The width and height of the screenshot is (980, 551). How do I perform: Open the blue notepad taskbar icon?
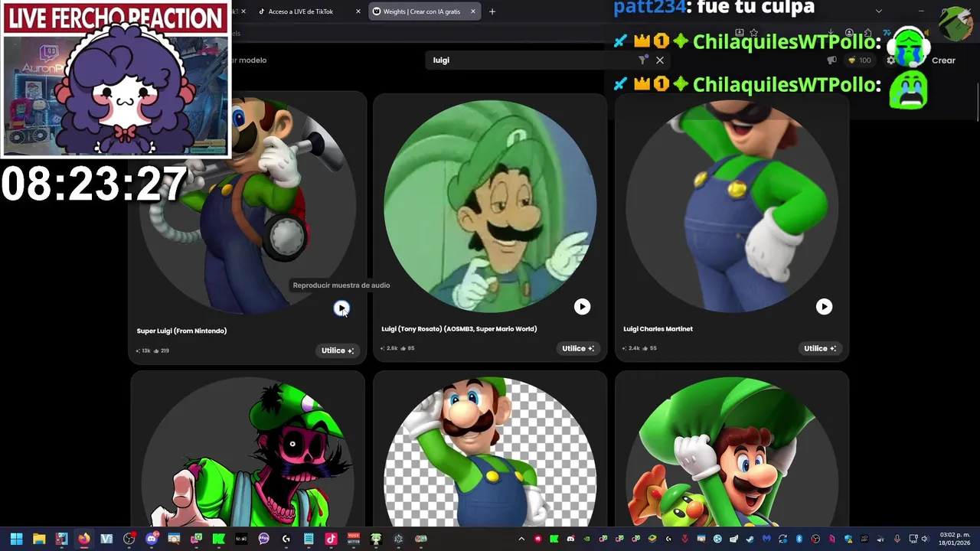(309, 539)
